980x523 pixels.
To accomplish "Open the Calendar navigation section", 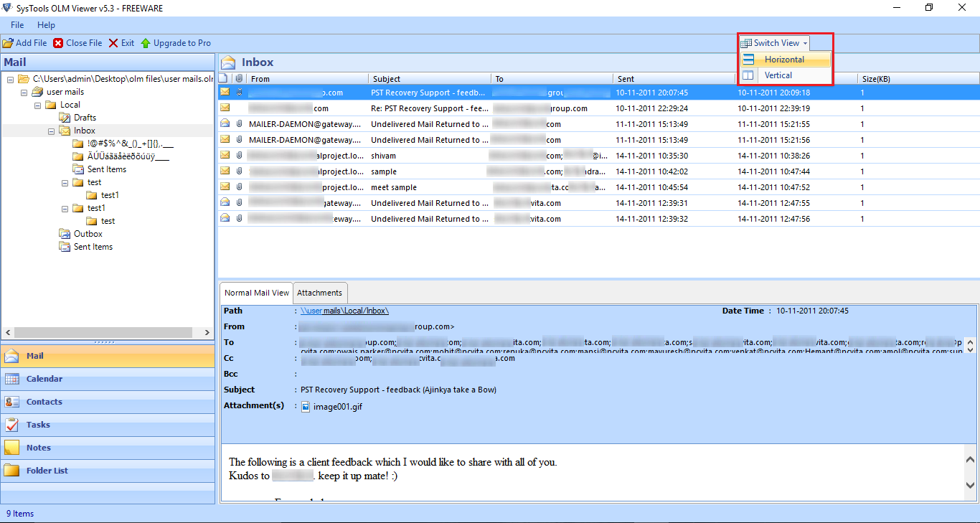I will click(x=108, y=379).
